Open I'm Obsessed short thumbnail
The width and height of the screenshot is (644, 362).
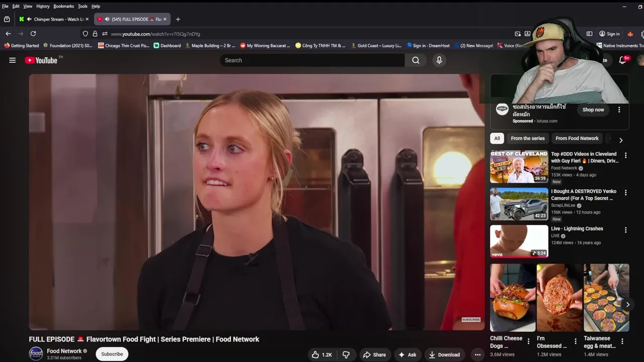pos(559,298)
